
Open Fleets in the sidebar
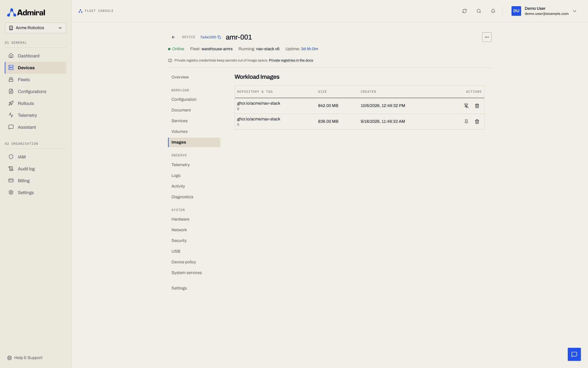[35, 80]
